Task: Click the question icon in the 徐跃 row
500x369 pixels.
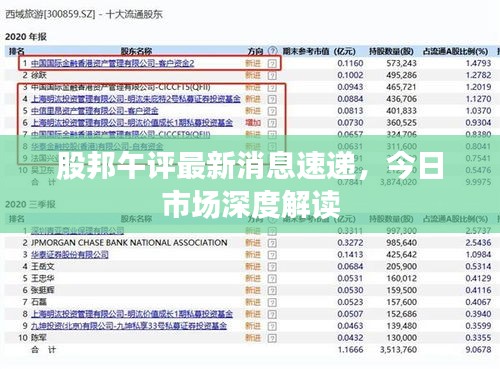Action: pyautogui.click(x=272, y=75)
